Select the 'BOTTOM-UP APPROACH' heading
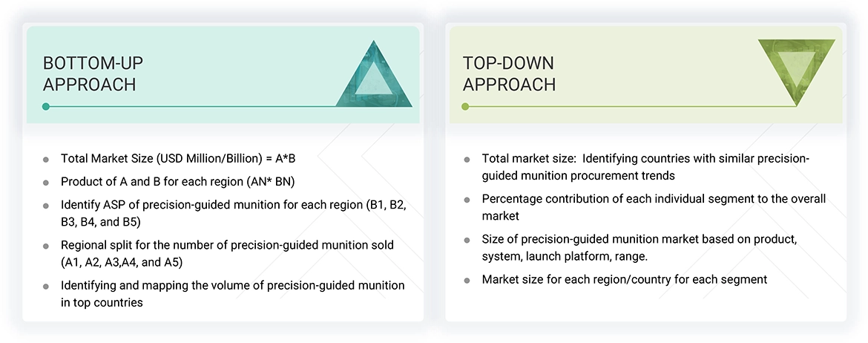Viewport: 868px width, 343px height. click(90, 73)
